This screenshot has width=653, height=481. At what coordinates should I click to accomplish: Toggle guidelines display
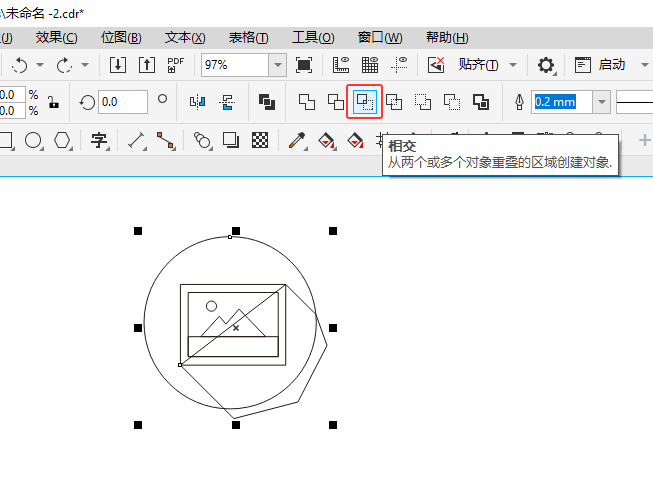pyautogui.click(x=399, y=65)
